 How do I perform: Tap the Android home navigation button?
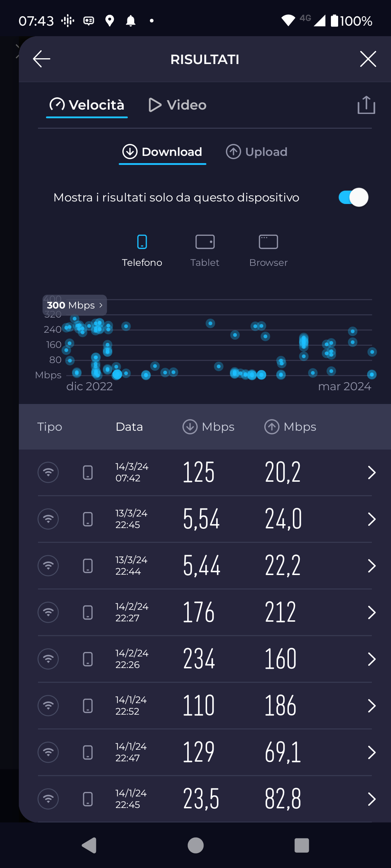tap(195, 845)
